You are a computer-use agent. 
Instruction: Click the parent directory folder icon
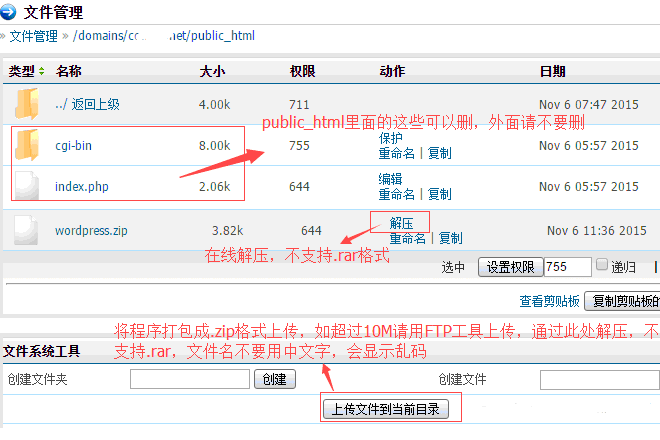click(x=26, y=104)
